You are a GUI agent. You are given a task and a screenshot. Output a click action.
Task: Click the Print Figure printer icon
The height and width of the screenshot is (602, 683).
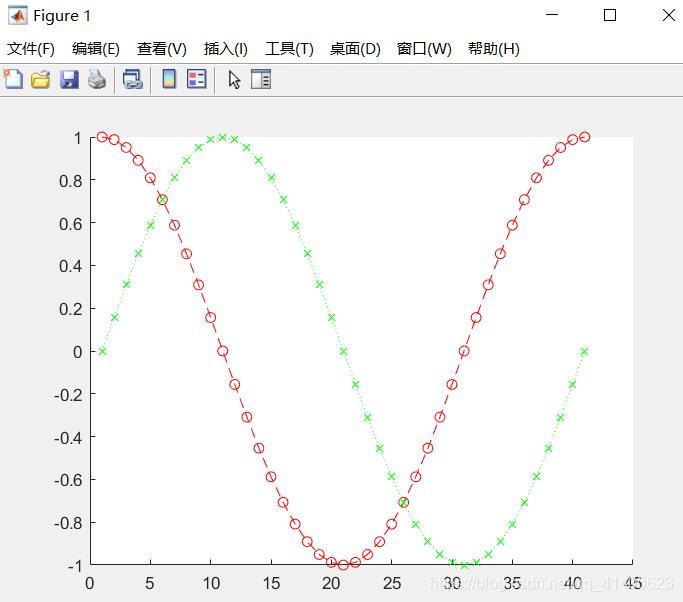click(x=97, y=80)
